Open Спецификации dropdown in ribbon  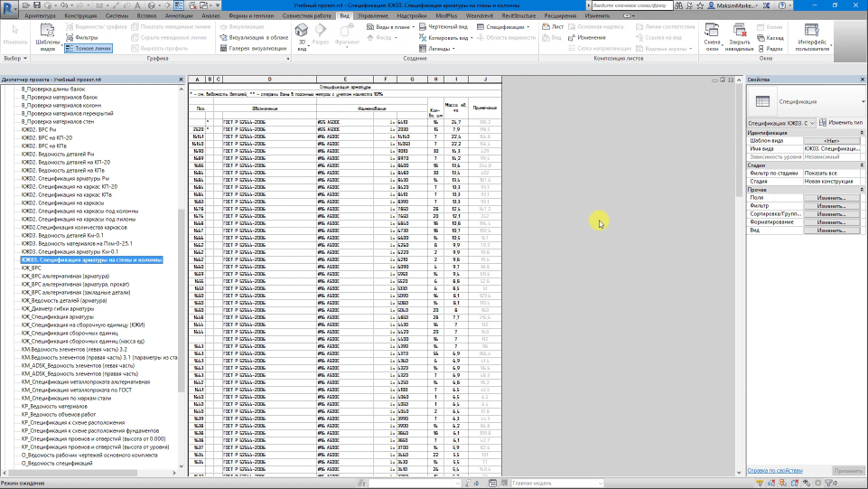tap(503, 26)
